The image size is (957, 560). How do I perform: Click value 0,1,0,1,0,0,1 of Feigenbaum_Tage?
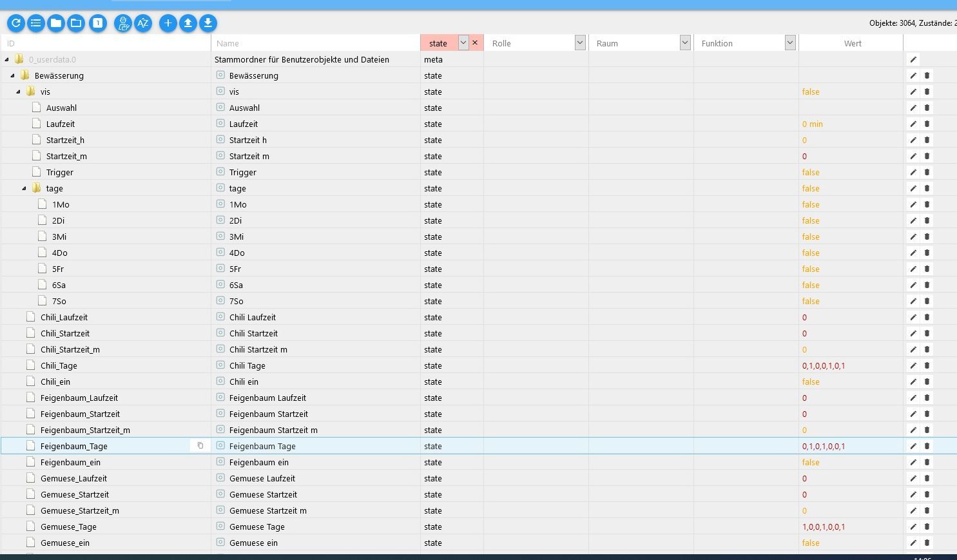824,446
